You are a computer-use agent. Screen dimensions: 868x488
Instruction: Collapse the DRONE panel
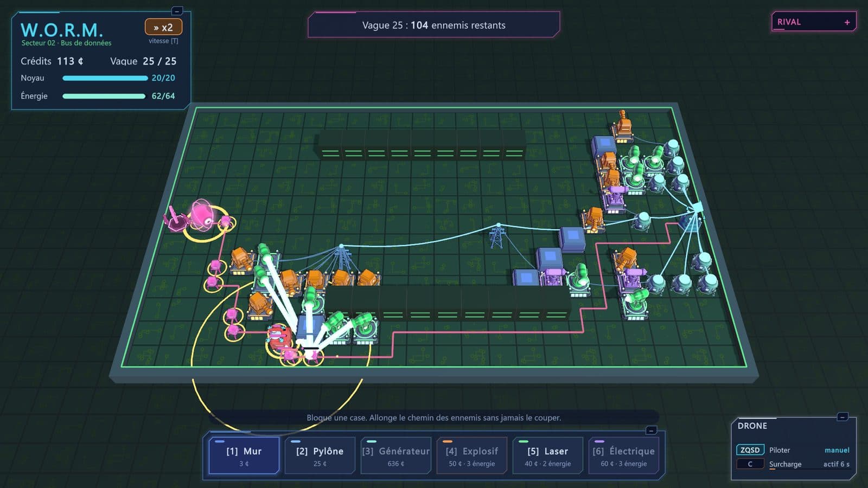[x=843, y=417]
